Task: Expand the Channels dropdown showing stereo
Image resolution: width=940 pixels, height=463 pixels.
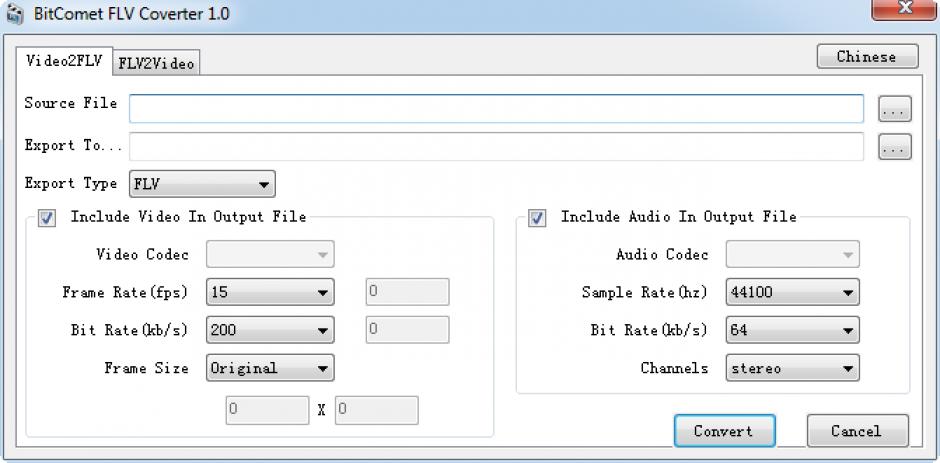Action: (793, 368)
